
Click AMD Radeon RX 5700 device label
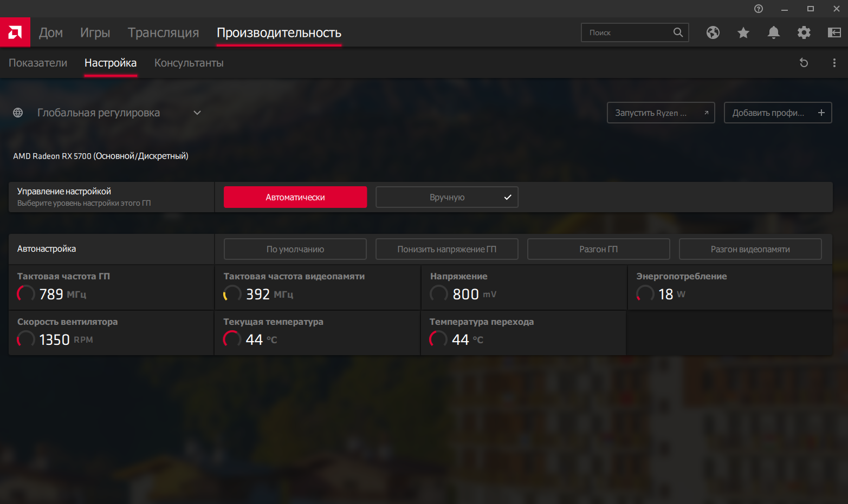101,156
